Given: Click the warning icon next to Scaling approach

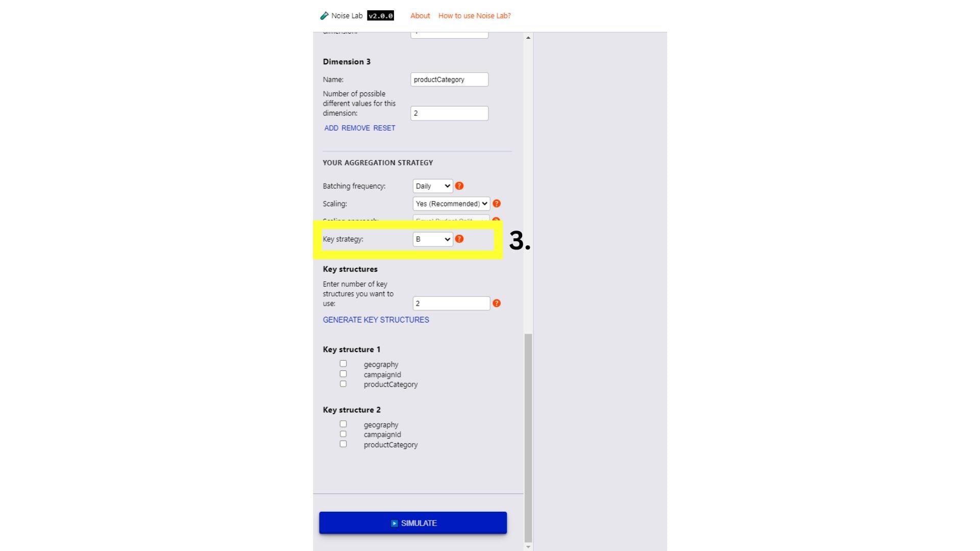Looking at the screenshot, I should (x=497, y=221).
